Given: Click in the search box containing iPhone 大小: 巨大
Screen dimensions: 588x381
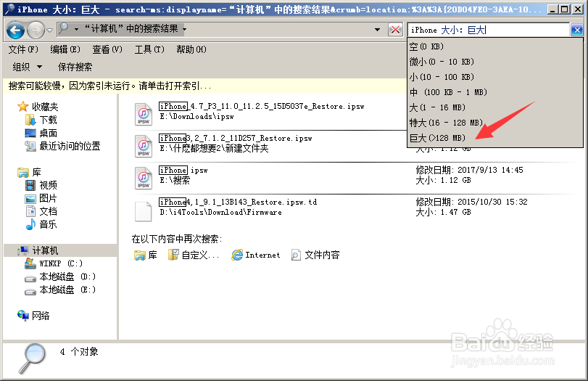Looking at the screenshot, I should 488,30.
